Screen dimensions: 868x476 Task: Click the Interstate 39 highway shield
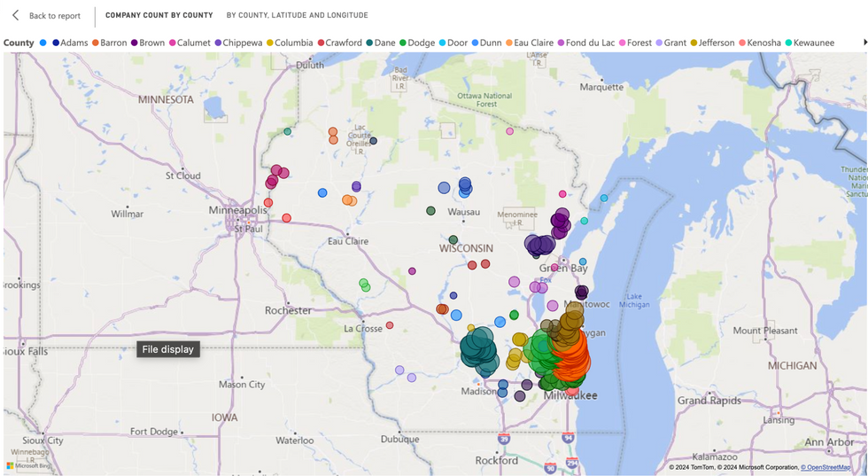[x=504, y=440]
